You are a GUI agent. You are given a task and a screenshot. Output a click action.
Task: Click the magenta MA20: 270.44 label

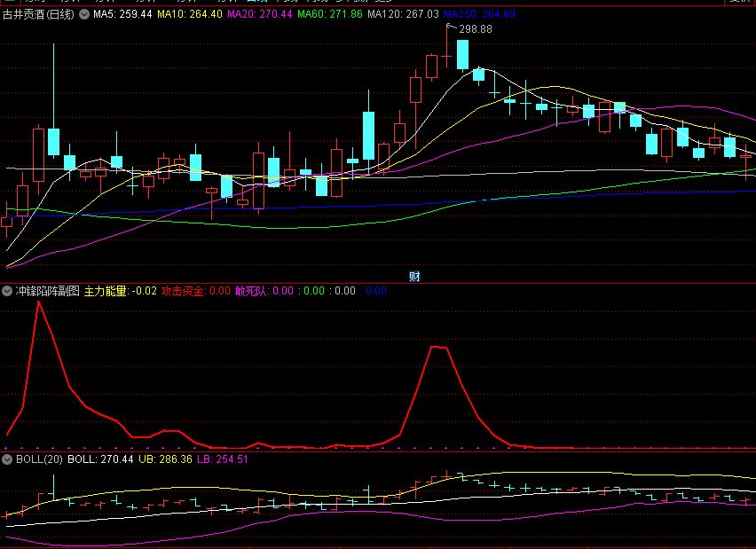260,14
